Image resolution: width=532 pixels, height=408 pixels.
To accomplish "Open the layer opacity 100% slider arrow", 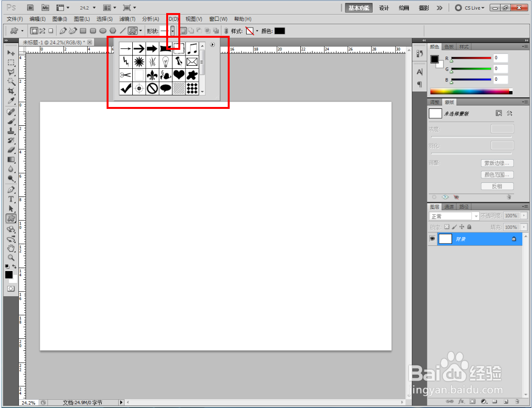I will pyautogui.click(x=524, y=215).
